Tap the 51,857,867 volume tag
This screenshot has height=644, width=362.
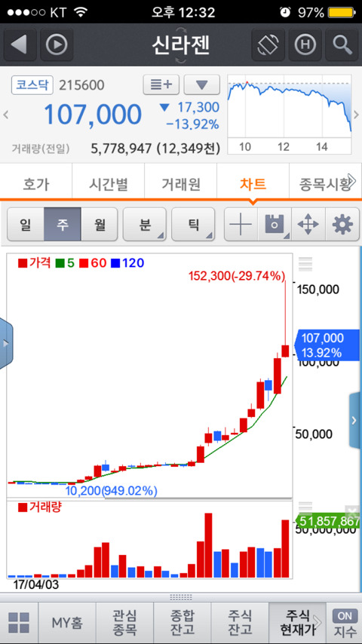pyautogui.click(x=327, y=521)
